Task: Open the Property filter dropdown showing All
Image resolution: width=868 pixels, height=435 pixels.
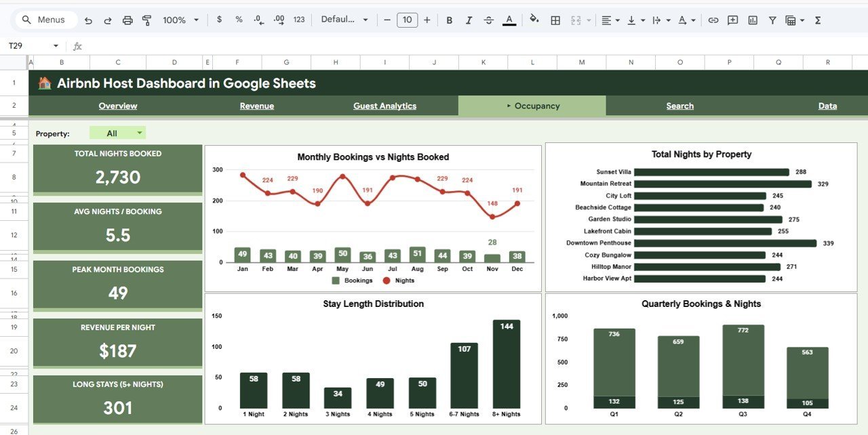Action: tap(117, 132)
